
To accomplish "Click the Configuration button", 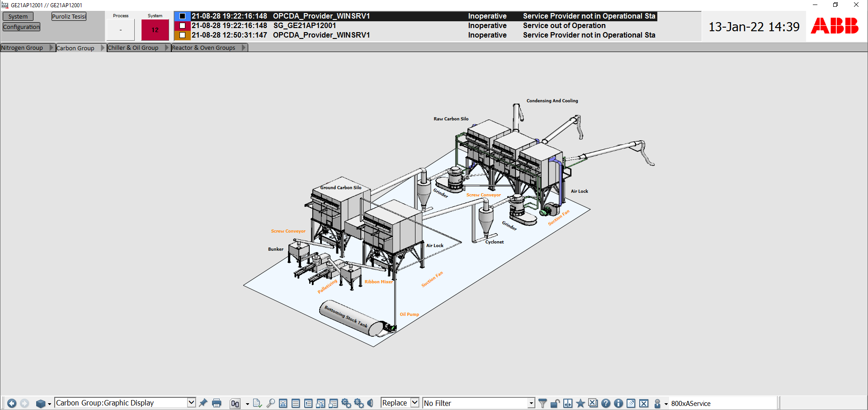I will point(21,27).
